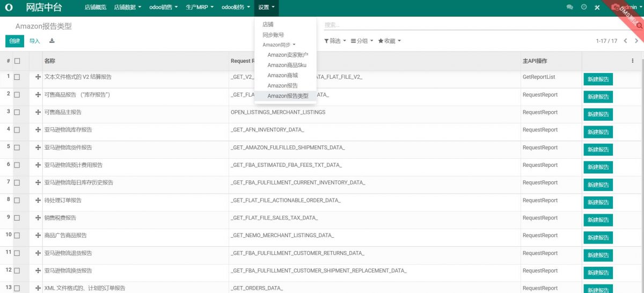
Task: Open the activities clock icon
Action: coord(584,8)
